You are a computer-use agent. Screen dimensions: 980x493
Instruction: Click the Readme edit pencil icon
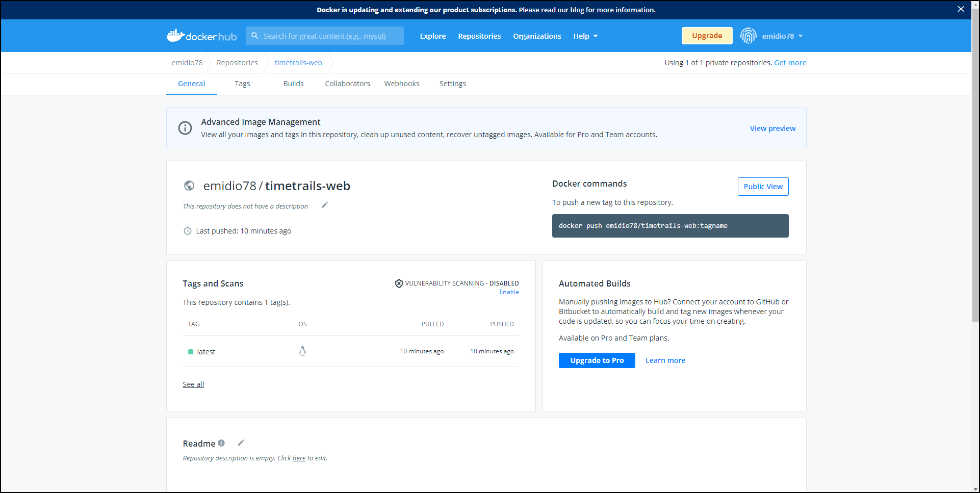click(x=241, y=443)
